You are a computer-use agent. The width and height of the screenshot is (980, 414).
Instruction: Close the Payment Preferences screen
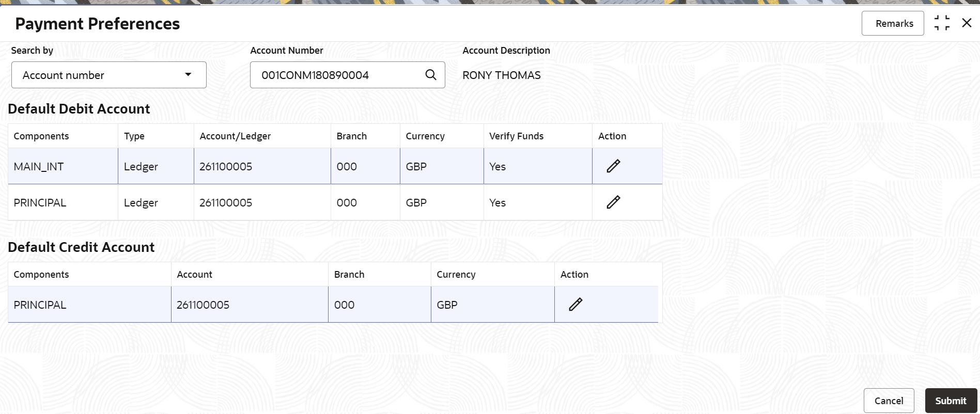pos(967,23)
